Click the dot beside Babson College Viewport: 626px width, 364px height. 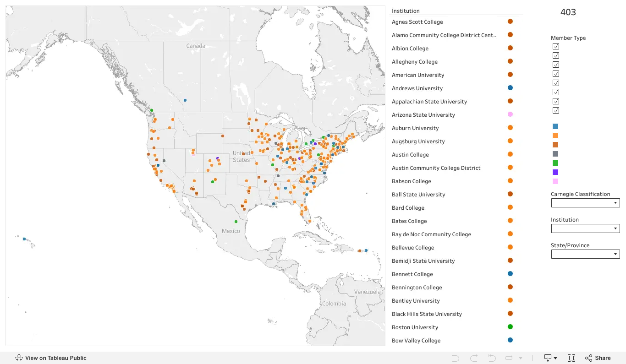(510, 181)
